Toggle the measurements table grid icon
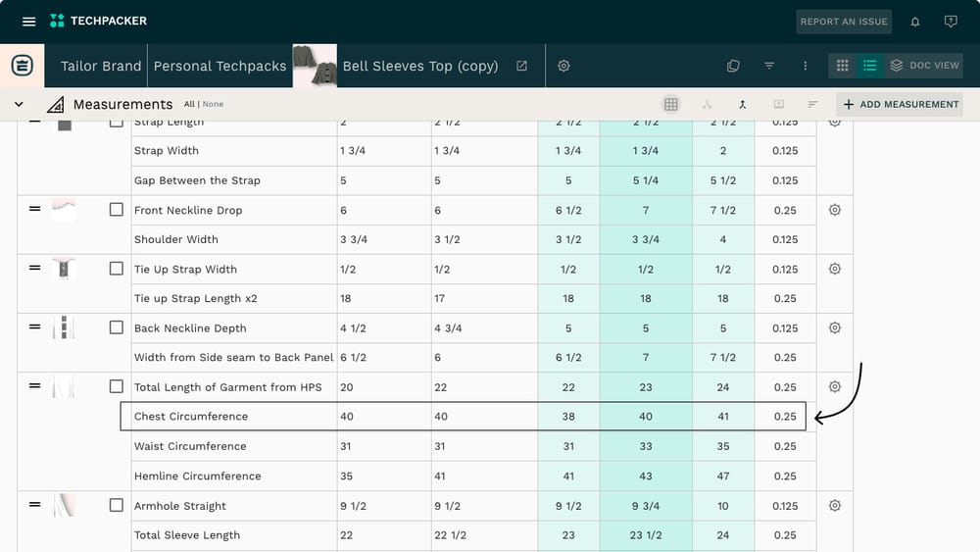This screenshot has height=552, width=980. 670,104
